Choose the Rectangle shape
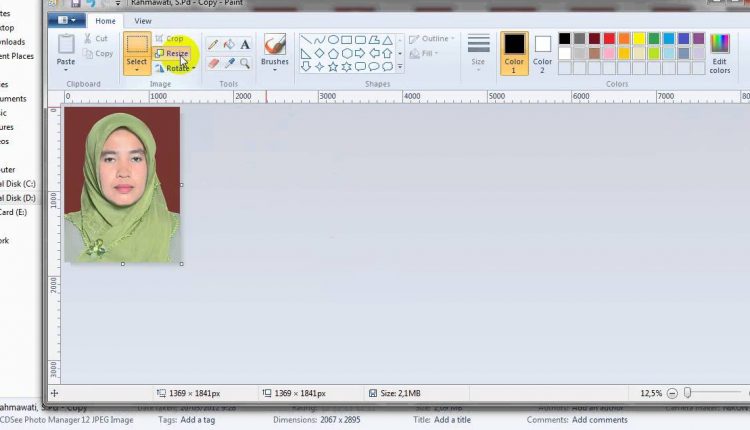Viewport: 750px width, 430px height. click(x=347, y=40)
